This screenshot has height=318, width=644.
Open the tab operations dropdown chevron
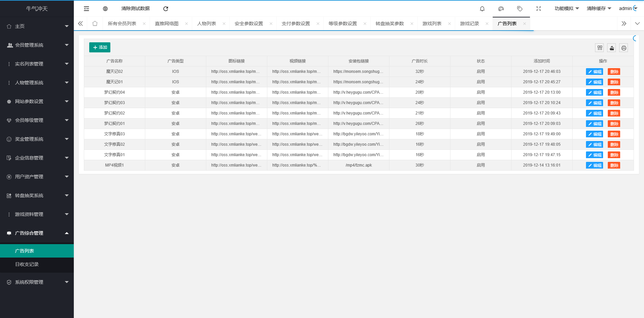637,24
